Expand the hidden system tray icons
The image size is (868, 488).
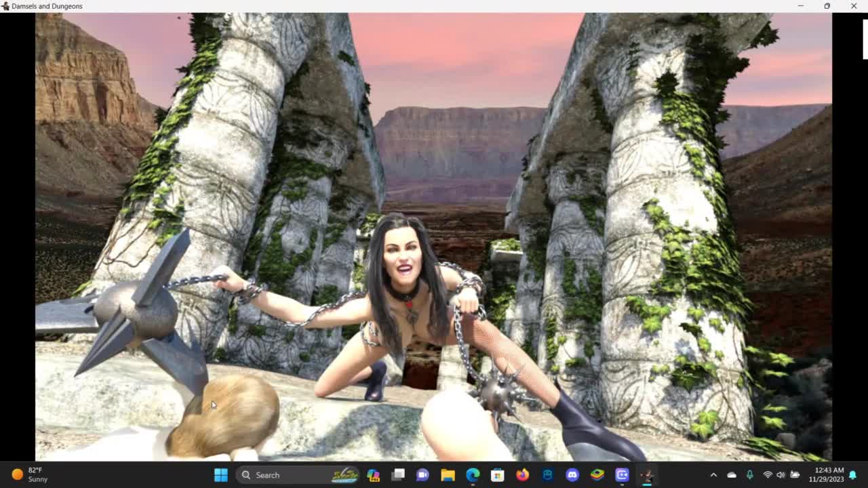point(713,475)
